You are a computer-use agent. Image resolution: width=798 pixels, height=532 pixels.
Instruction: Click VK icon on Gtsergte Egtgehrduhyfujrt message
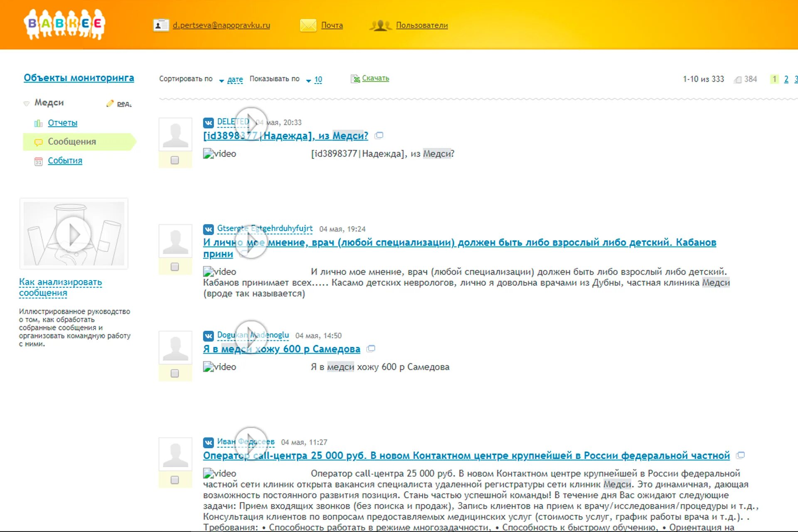208,229
